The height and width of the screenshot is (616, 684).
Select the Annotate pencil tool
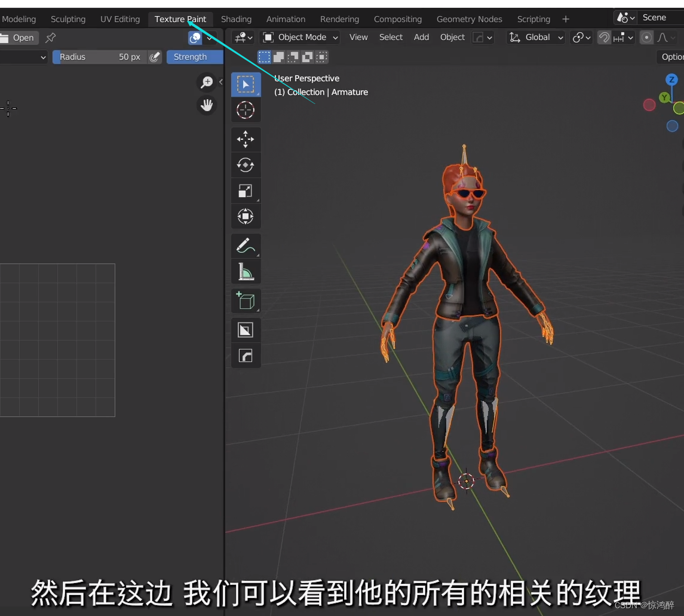pos(246,246)
